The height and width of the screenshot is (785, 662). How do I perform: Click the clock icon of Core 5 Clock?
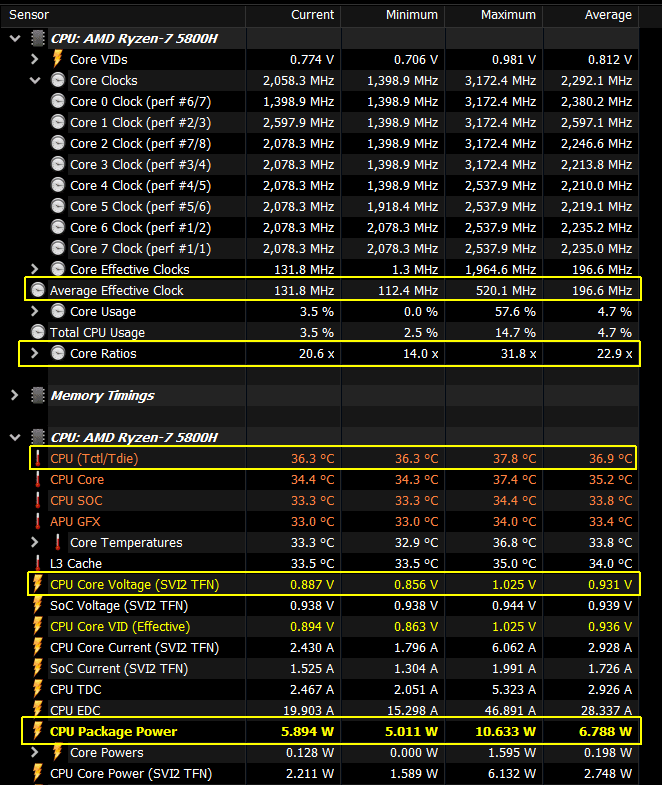click(58, 206)
